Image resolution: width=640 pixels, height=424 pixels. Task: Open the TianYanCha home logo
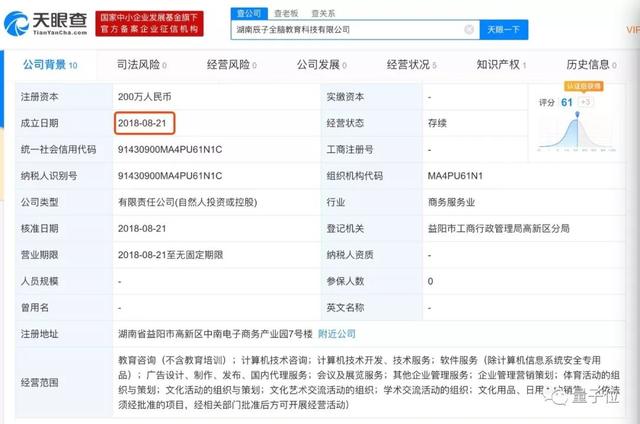coord(46,23)
